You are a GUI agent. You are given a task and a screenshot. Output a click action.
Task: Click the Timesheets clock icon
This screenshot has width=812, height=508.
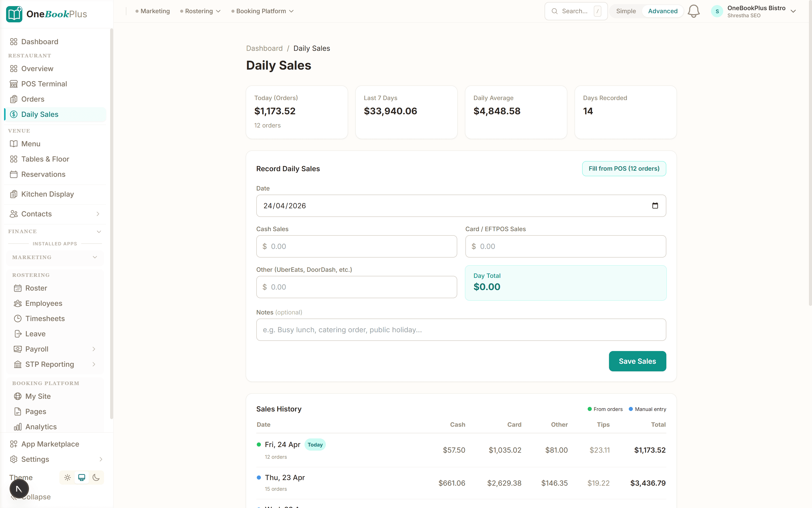tap(18, 319)
